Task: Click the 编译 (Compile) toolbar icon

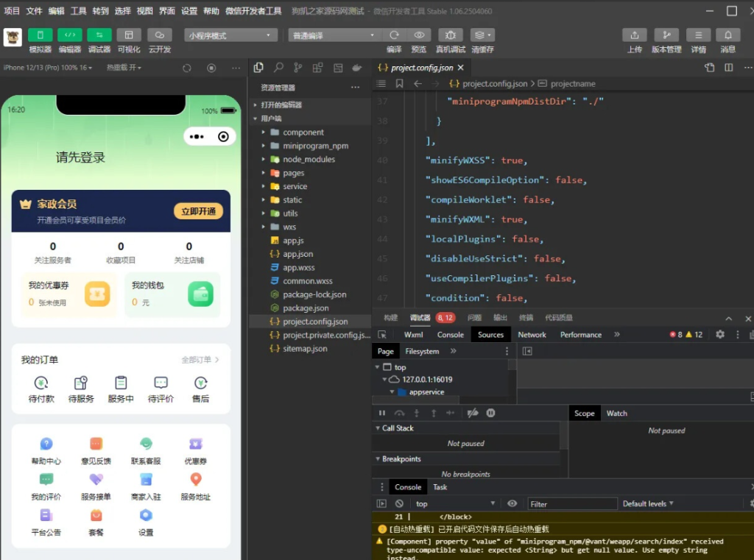Action: click(394, 35)
